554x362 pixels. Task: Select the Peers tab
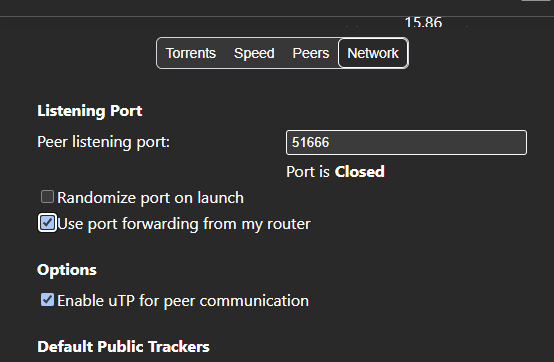[x=311, y=53]
